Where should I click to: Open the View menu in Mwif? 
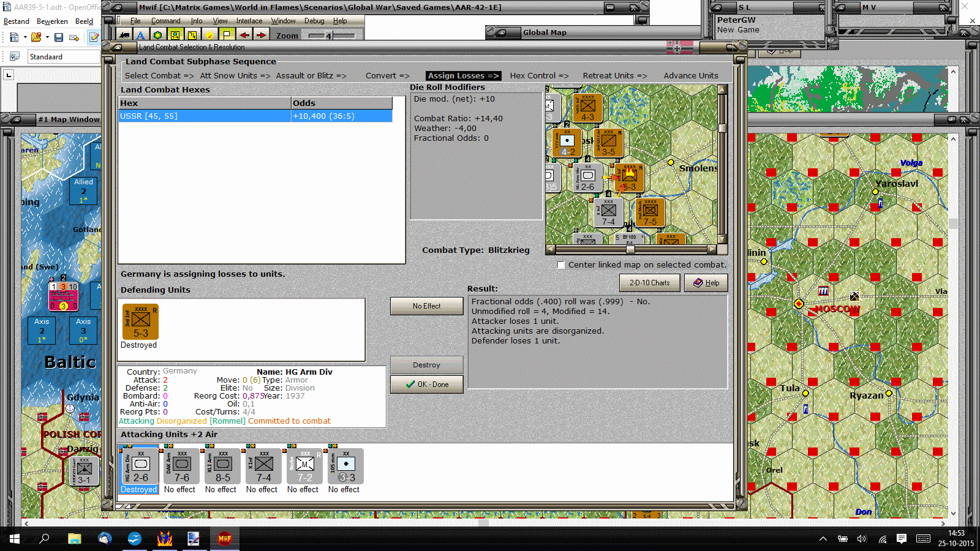pyautogui.click(x=220, y=21)
